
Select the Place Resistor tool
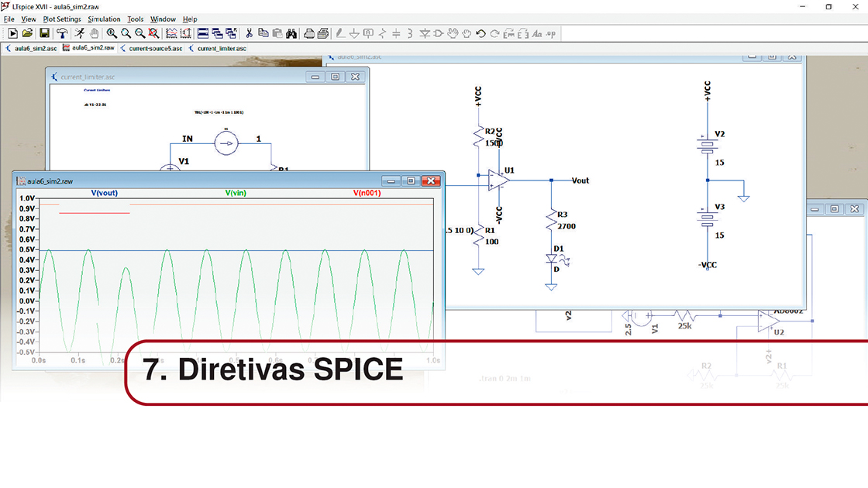tap(383, 34)
